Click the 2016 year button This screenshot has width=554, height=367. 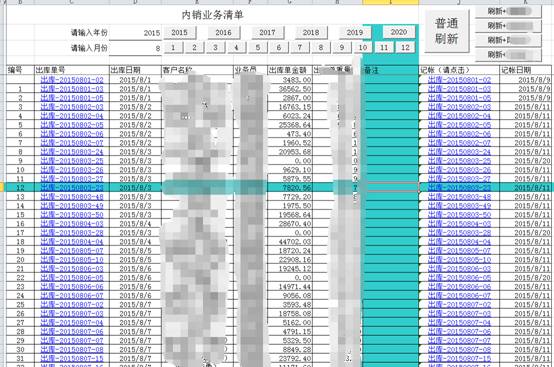point(224,32)
